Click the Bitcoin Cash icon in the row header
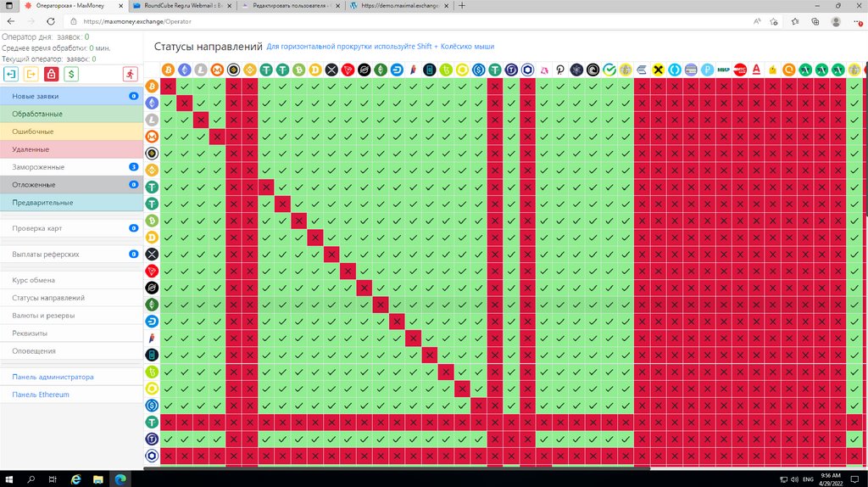 152,221
